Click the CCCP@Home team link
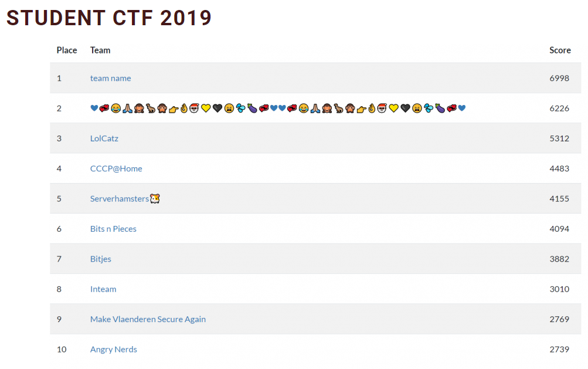Image resolution: width=588 pixels, height=369 pixels. [x=116, y=169]
